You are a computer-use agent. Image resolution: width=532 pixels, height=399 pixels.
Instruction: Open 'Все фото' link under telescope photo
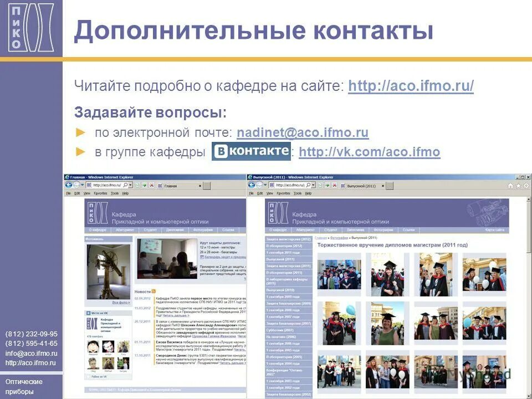pyautogui.click(x=121, y=303)
